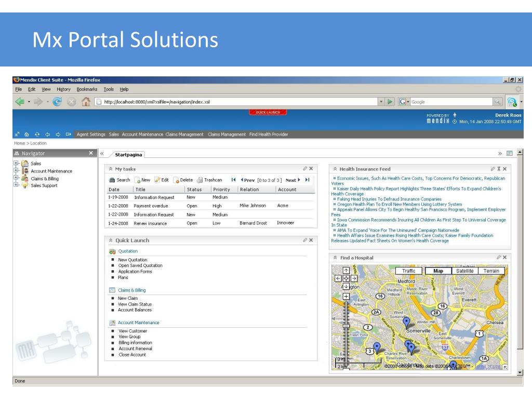Click the hospital marker above Somerville on the map
The width and height of the screenshot is (532, 399).
pyautogui.click(x=406, y=322)
